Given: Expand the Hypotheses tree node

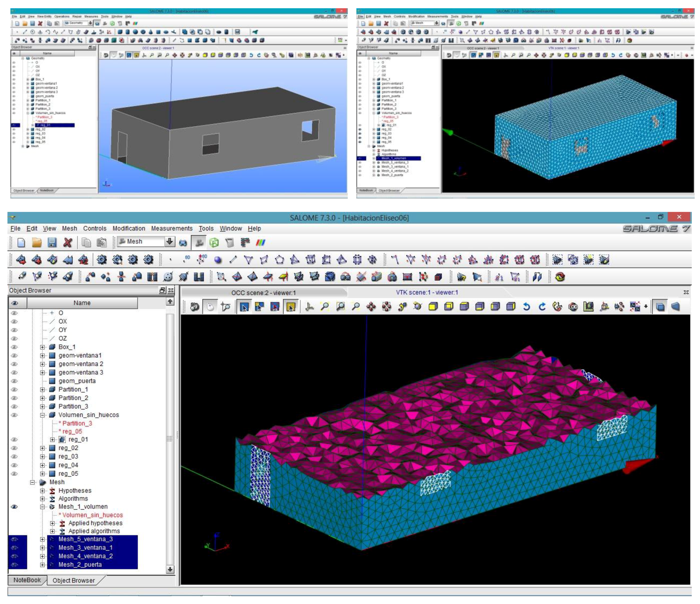Looking at the screenshot, I should tap(43, 491).
